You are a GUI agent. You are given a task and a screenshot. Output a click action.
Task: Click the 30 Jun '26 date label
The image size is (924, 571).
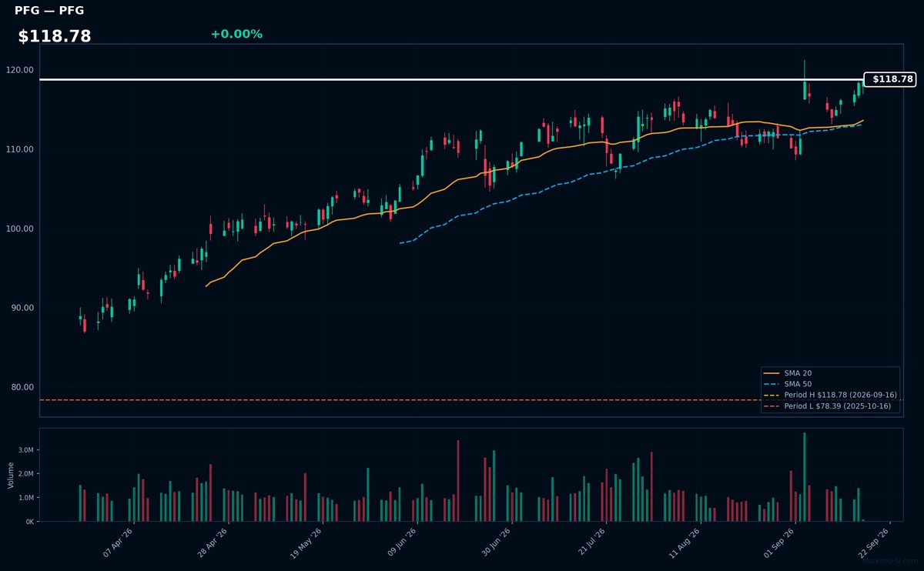coord(496,543)
